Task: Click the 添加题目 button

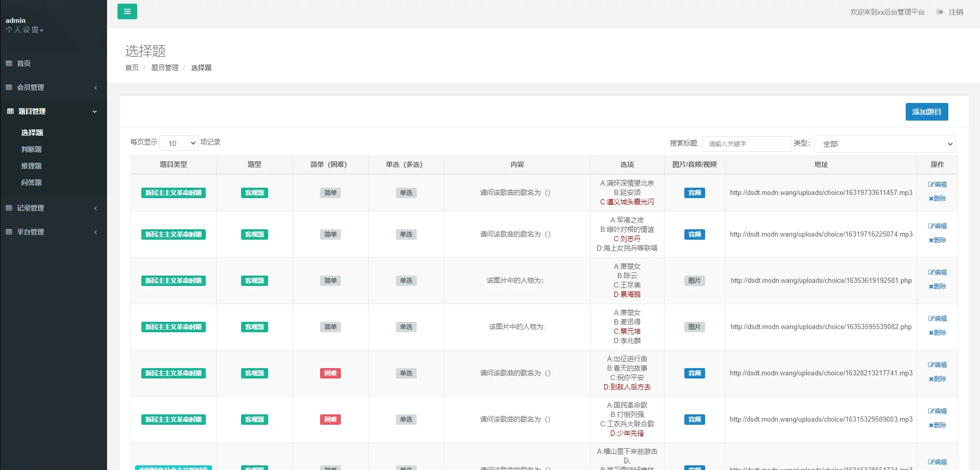Action: coord(926,111)
